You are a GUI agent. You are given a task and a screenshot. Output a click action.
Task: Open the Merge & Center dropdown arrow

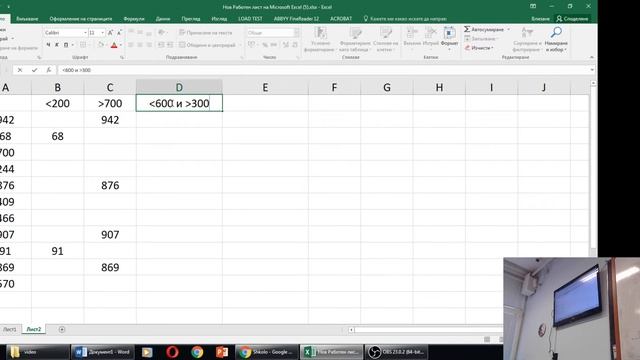pos(240,45)
